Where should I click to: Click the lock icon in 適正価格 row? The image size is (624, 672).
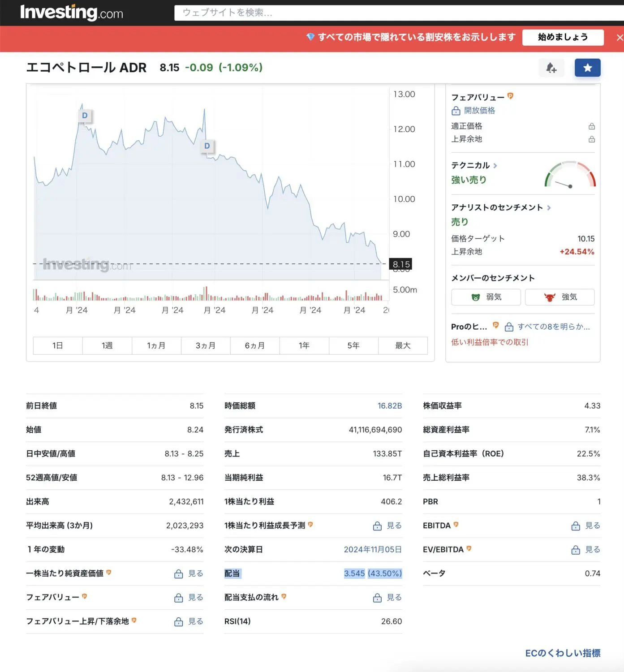coord(591,126)
